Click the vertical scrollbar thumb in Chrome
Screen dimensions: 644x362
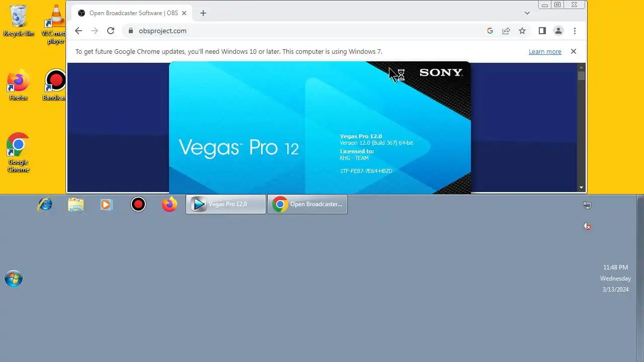[x=582, y=76]
